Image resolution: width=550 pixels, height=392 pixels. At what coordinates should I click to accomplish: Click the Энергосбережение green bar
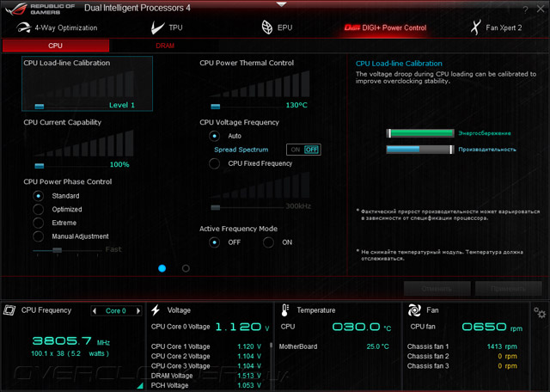tap(420, 133)
